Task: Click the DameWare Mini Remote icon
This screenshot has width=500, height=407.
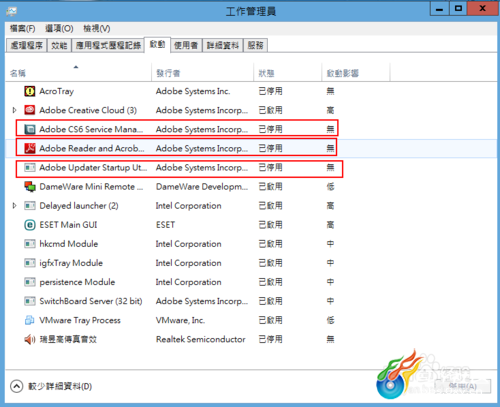Action: 30,186
